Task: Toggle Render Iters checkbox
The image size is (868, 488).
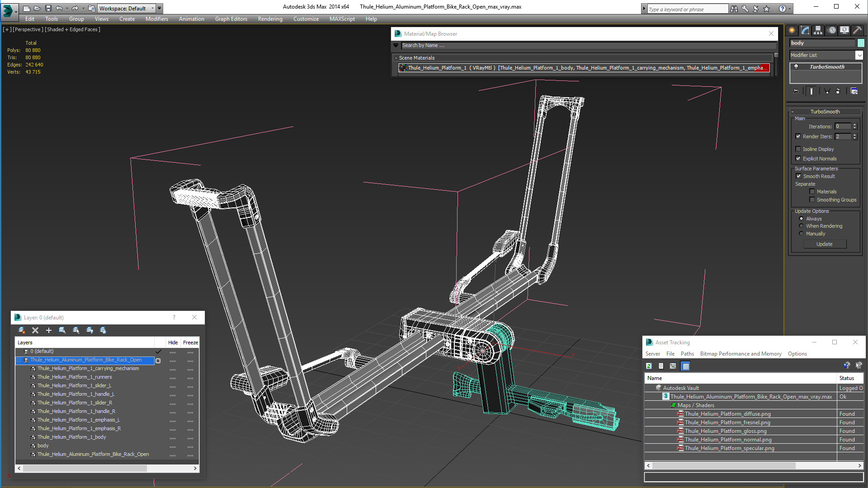Action: 798,136
